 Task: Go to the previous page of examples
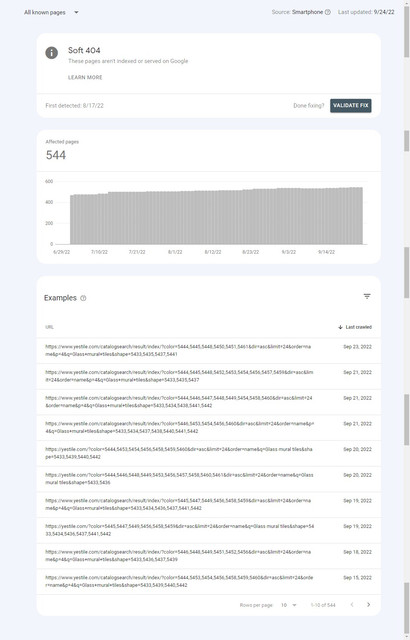point(352,604)
